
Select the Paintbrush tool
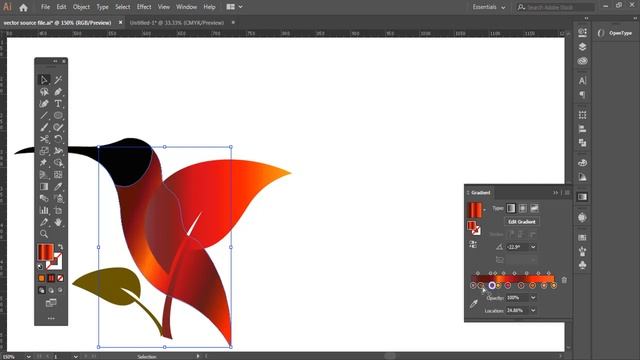click(44, 127)
